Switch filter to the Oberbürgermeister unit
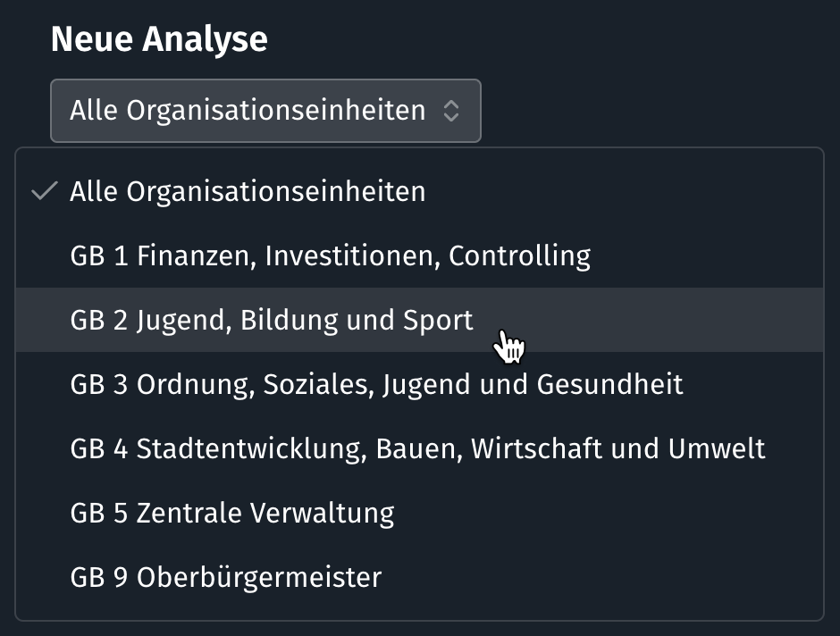This screenshot has width=840, height=636. 225,577
